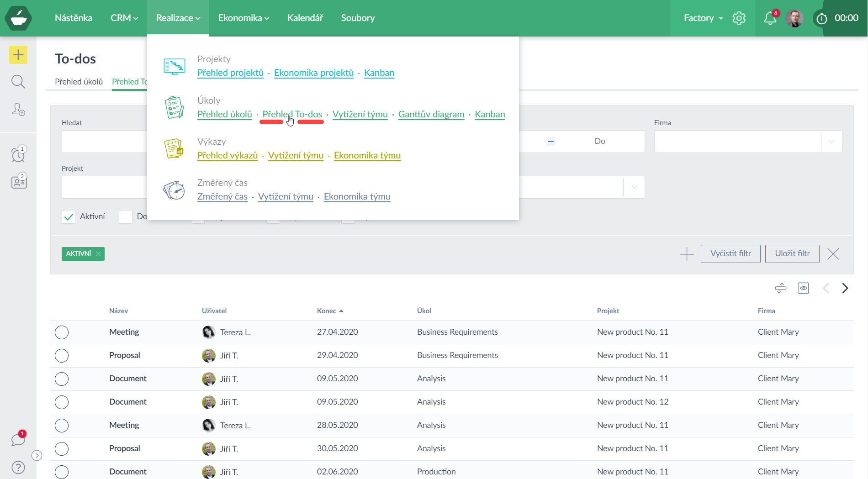868x479 pixels.
Task: Click the column visibility eye icon
Action: (803, 288)
